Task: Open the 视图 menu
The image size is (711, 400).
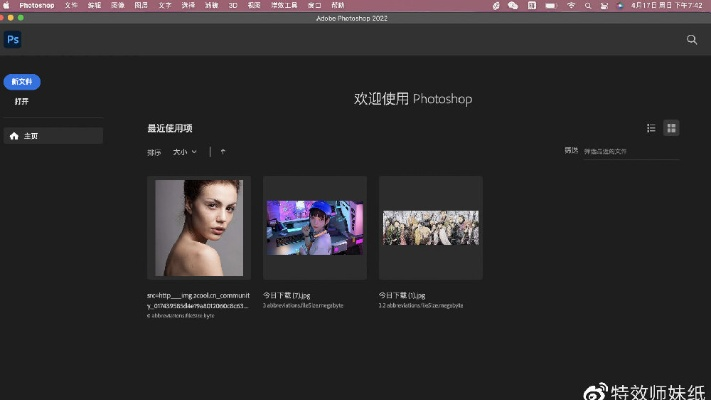Action: pyautogui.click(x=254, y=5)
